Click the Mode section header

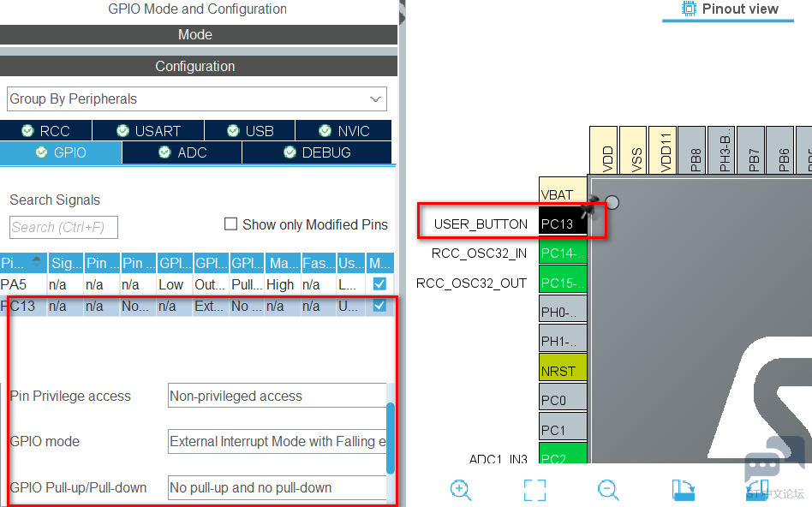point(197,35)
